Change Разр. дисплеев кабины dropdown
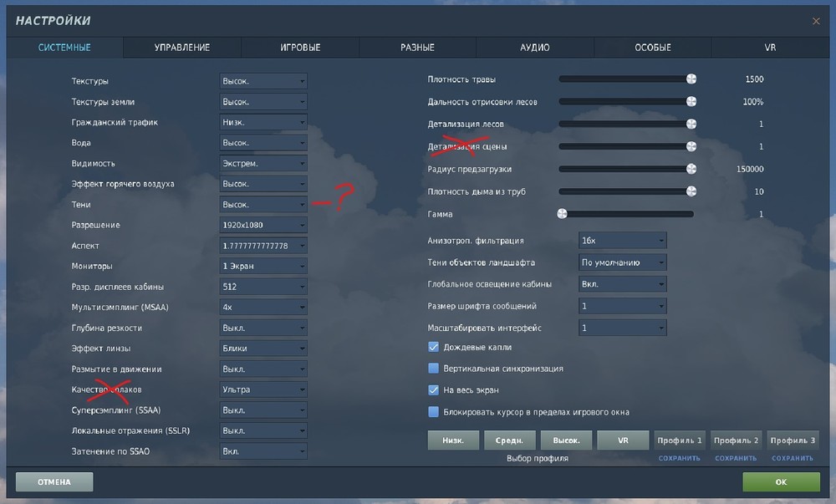 (263, 287)
